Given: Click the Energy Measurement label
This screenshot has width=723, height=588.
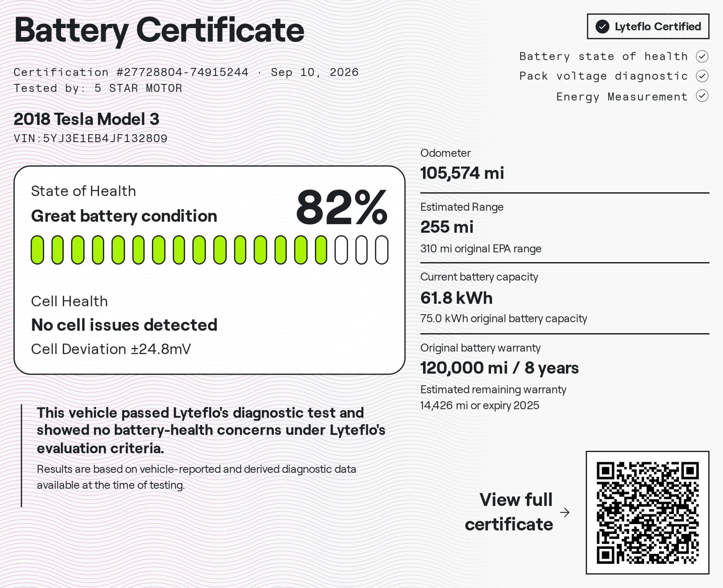Looking at the screenshot, I should 622,97.
